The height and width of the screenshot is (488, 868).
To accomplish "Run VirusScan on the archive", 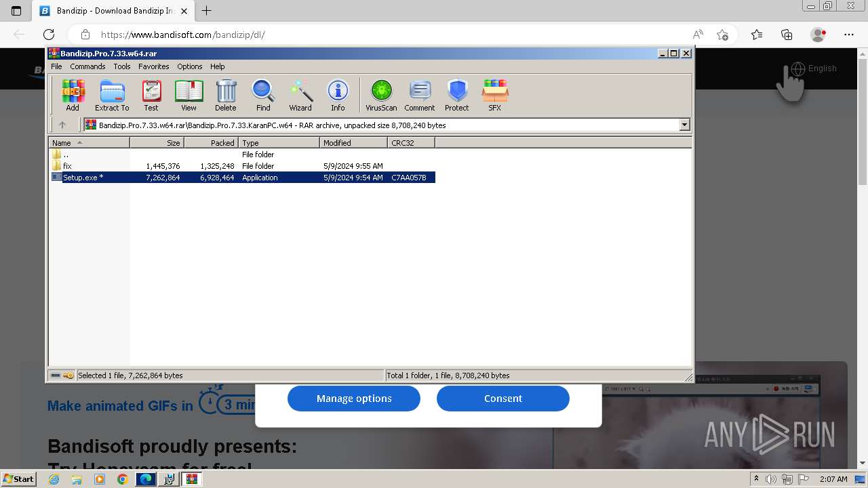I will 381,95.
